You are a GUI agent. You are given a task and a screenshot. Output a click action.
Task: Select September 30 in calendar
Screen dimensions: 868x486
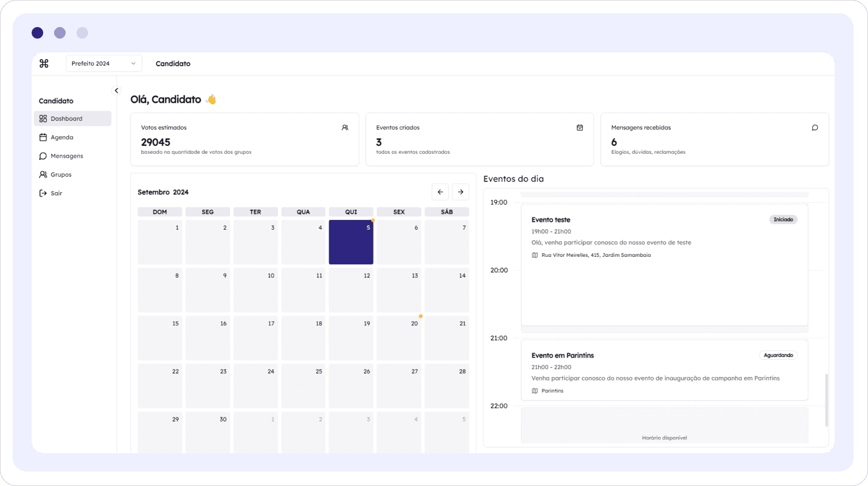pos(208,432)
